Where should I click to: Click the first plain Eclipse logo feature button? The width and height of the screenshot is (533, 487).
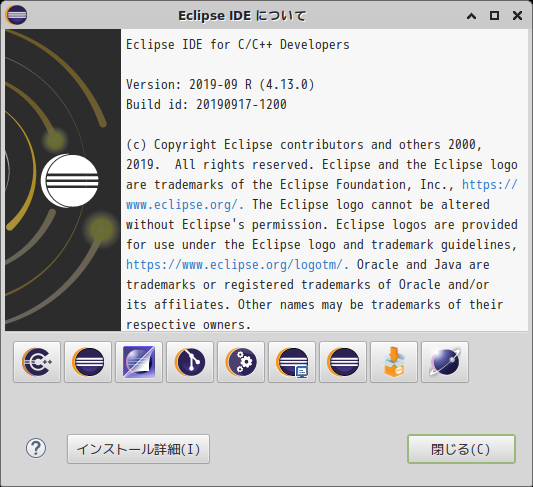pyautogui.click(x=88, y=362)
